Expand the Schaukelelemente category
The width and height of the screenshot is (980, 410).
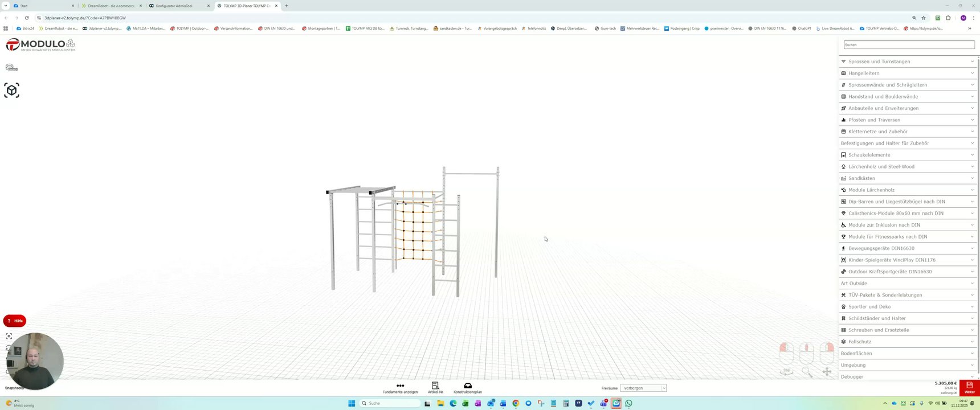tap(908, 155)
